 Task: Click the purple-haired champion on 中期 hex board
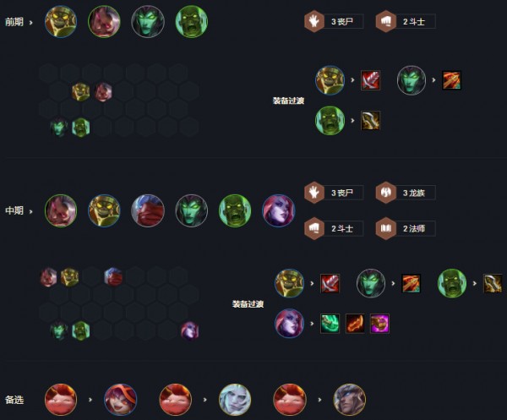point(189,330)
